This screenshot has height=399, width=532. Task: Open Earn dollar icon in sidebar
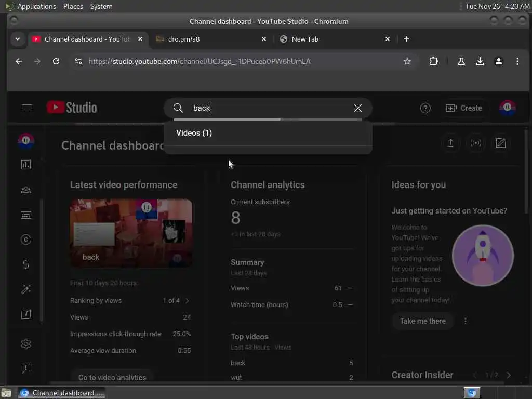click(x=26, y=264)
